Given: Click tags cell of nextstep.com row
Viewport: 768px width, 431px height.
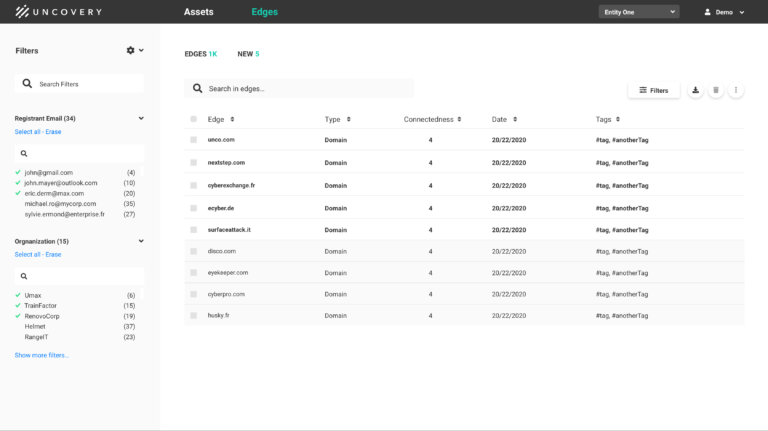Looking at the screenshot, I should pos(622,163).
